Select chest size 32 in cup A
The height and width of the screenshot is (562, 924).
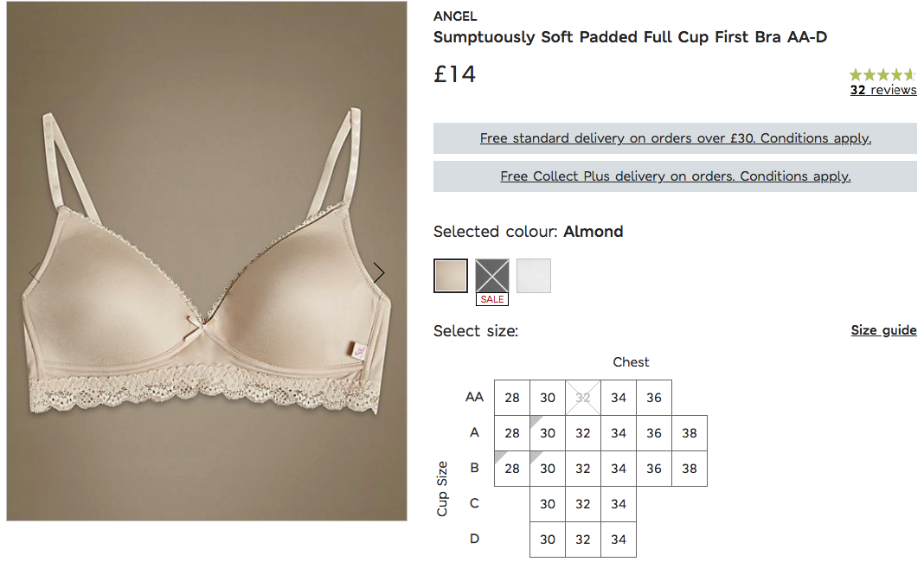(x=582, y=432)
